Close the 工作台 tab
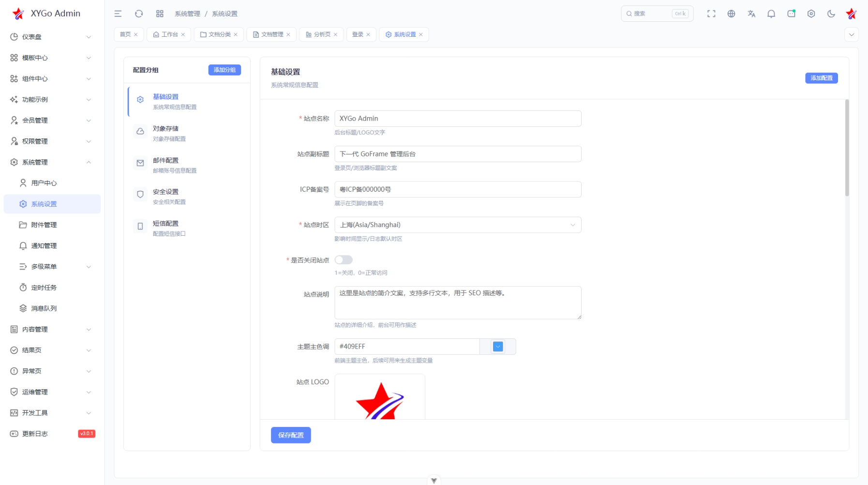868x485 pixels. tap(183, 34)
